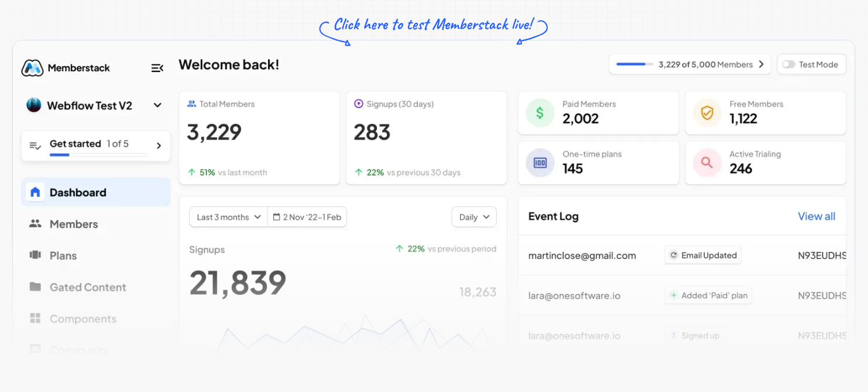This screenshot has width=868, height=392.
Task: Click the Get started checklist icon
Action: [x=35, y=145]
